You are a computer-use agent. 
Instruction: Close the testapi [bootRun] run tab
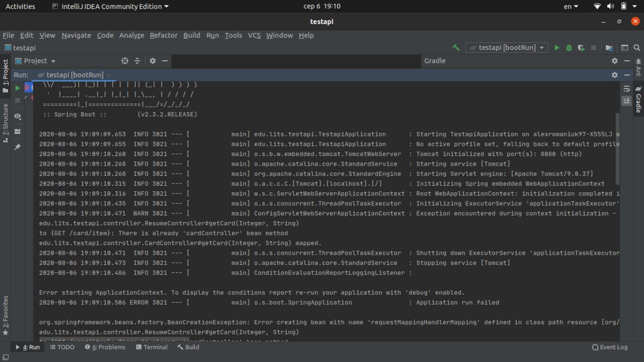109,75
